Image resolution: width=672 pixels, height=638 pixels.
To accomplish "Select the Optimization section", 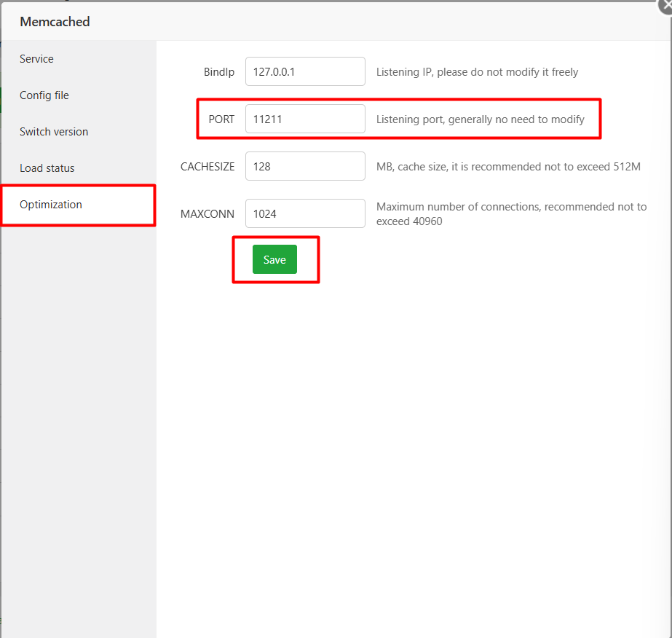I will pos(50,205).
